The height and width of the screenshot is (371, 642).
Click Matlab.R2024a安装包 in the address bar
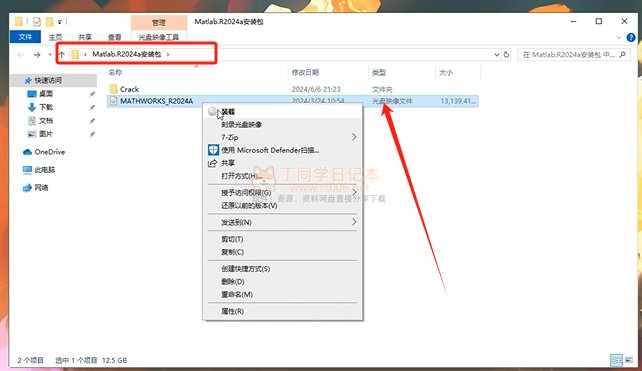[x=127, y=54]
